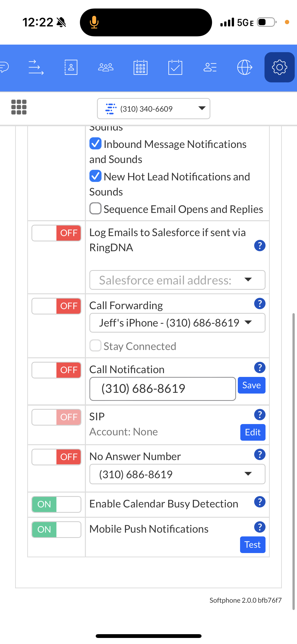Open the tasks checklist icon
Image resolution: width=297 pixels, height=644 pixels.
[x=175, y=67]
